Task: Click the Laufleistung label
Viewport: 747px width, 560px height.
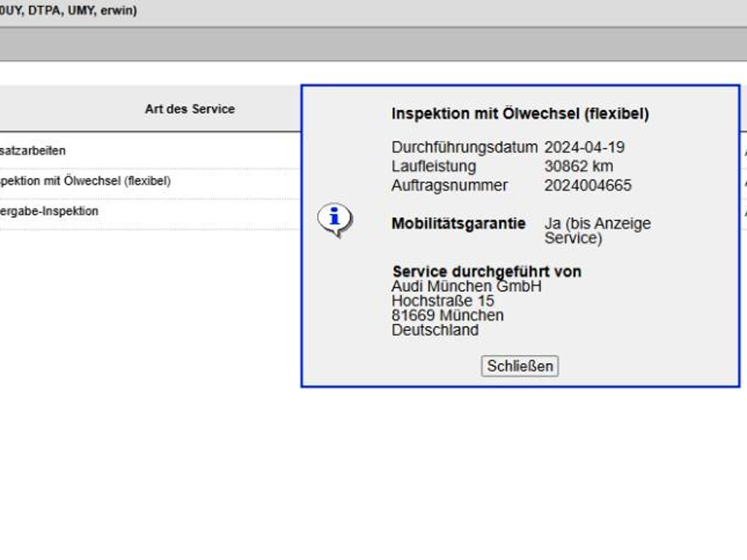Action: (x=433, y=166)
